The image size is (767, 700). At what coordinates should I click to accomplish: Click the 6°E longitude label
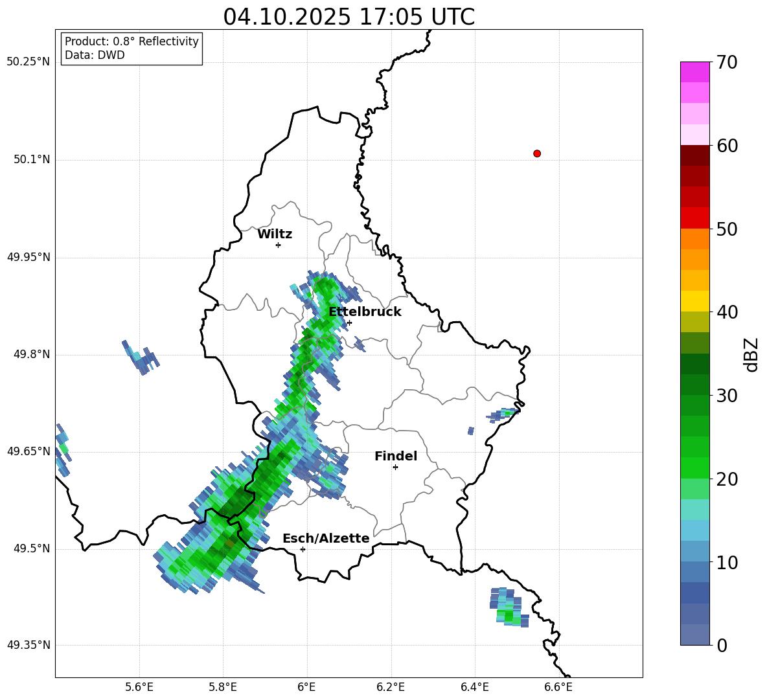pos(306,687)
